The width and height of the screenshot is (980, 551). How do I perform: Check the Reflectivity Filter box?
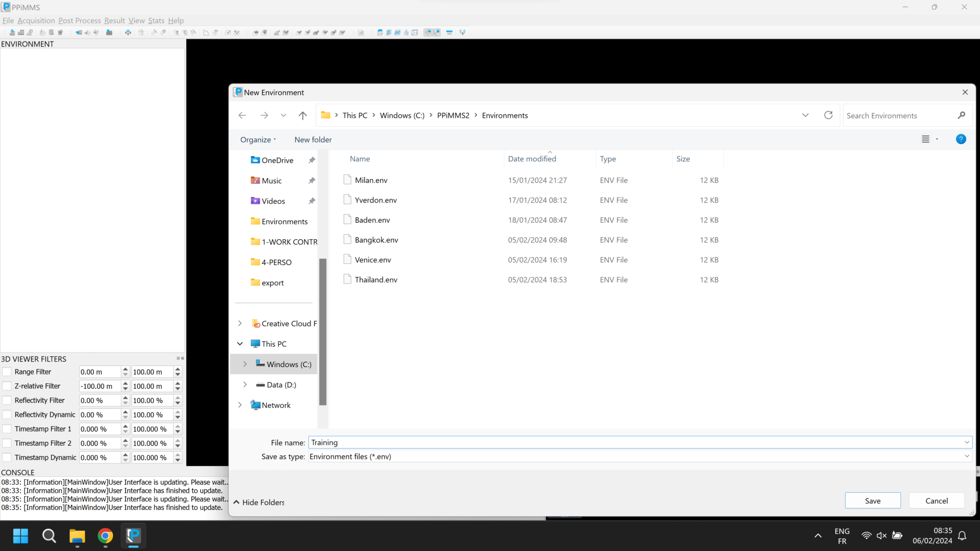pyautogui.click(x=7, y=400)
